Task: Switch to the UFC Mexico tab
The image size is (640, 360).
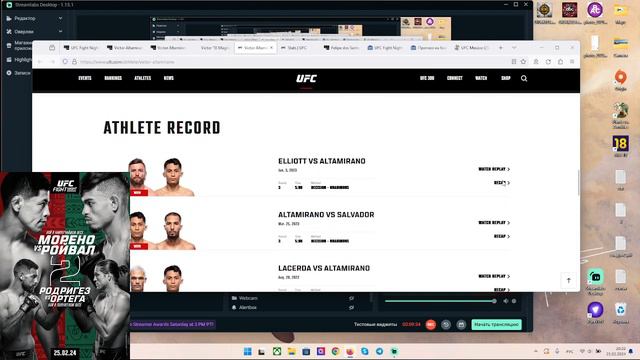Action: (471, 48)
